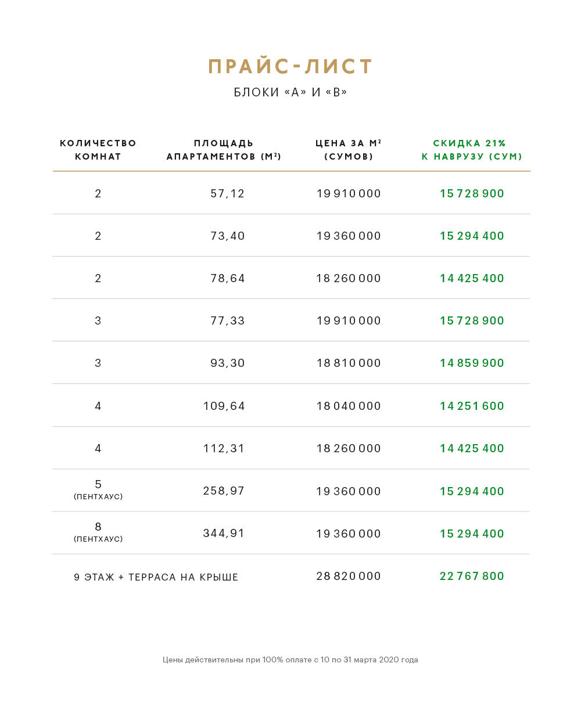Click price 18 040 000
This screenshot has width=581, height=728.
point(349,406)
